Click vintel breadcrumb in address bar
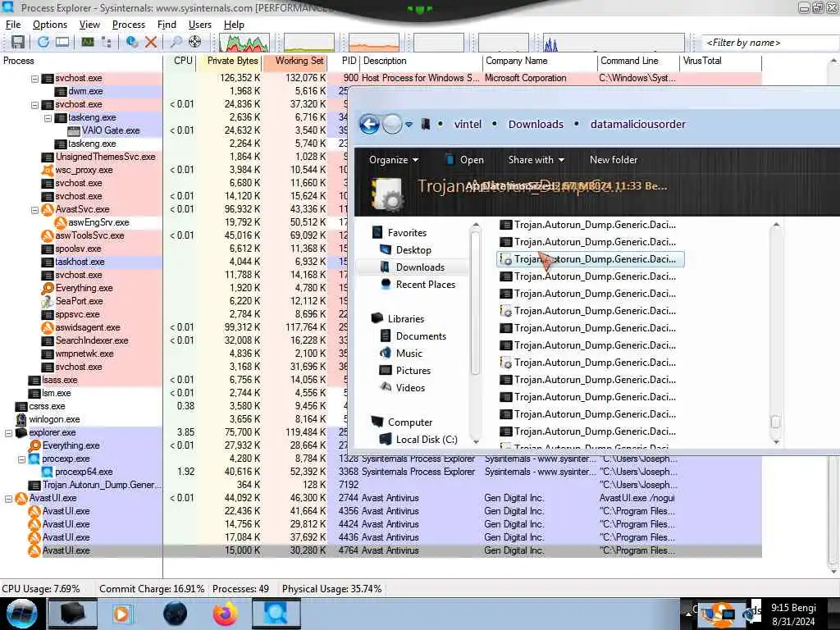840x630 pixels. 468,125
